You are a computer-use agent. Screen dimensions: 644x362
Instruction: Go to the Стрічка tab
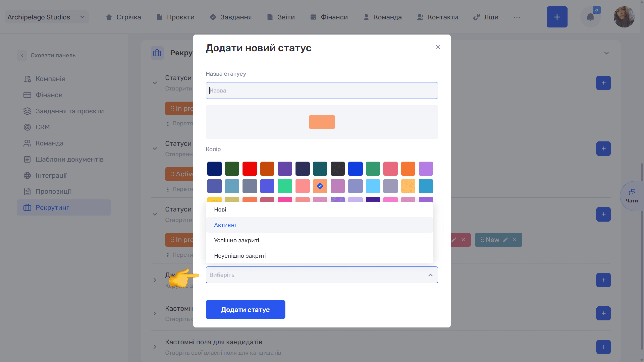(x=123, y=17)
